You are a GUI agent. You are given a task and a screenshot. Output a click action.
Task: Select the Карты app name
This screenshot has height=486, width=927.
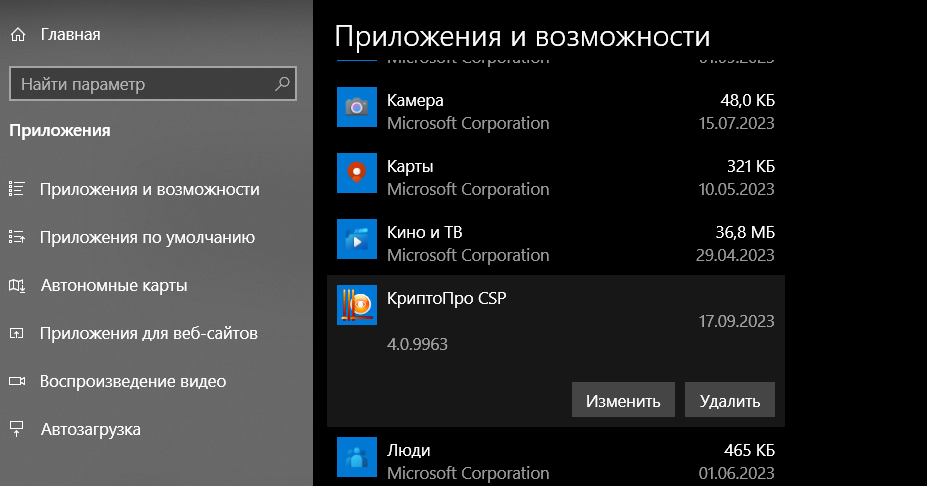(410, 167)
